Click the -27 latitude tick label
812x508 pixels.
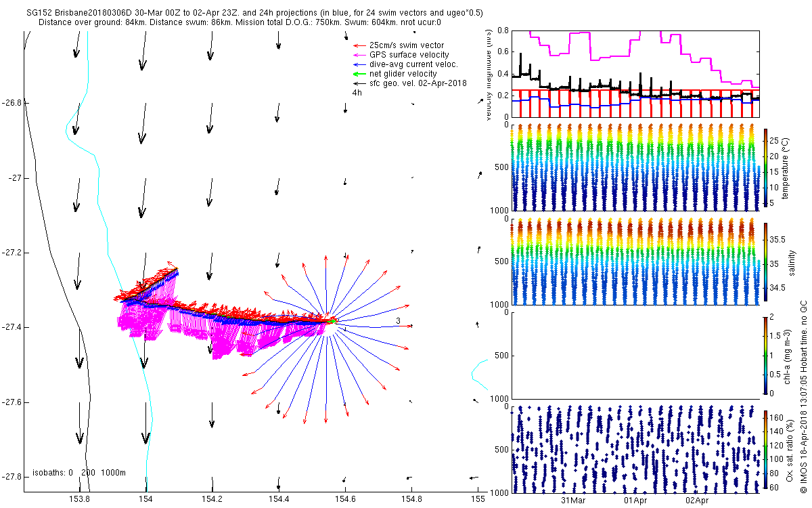pyautogui.click(x=14, y=178)
